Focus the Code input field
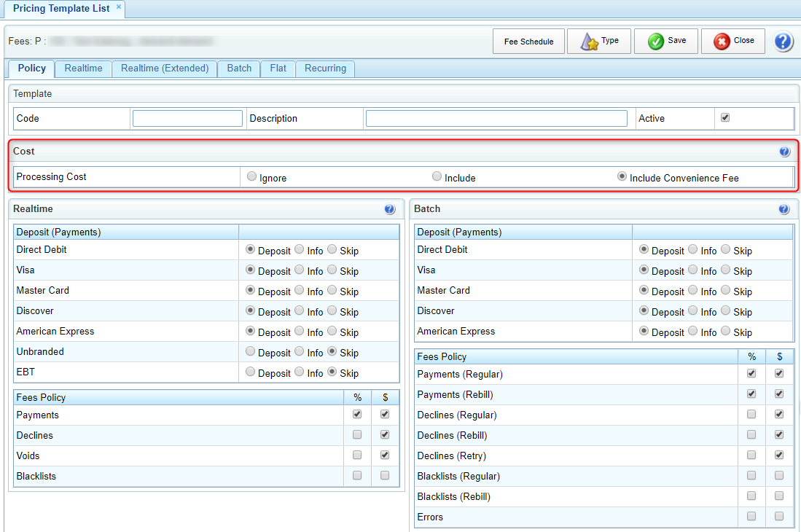This screenshot has width=801, height=532. pyautogui.click(x=187, y=119)
